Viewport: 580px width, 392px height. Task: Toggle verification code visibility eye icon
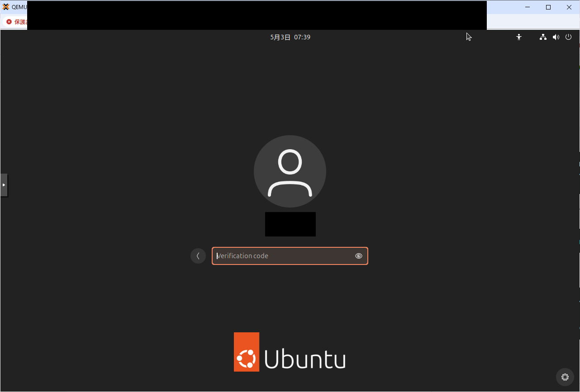tap(359, 256)
